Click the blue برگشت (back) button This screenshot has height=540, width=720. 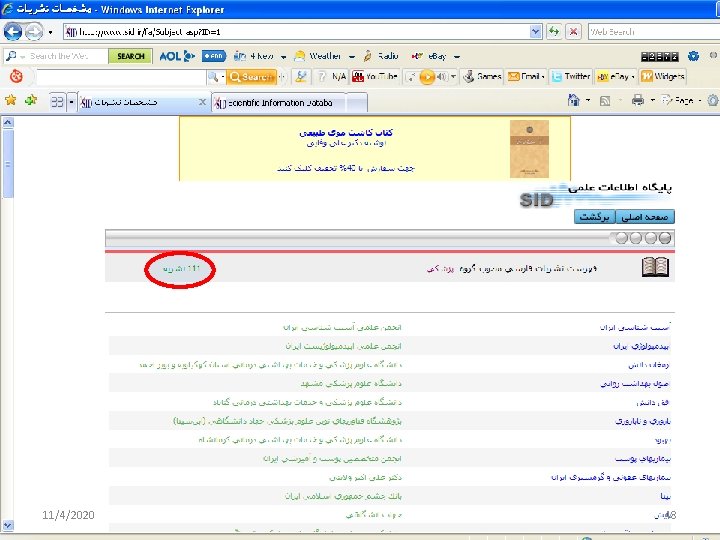click(595, 217)
